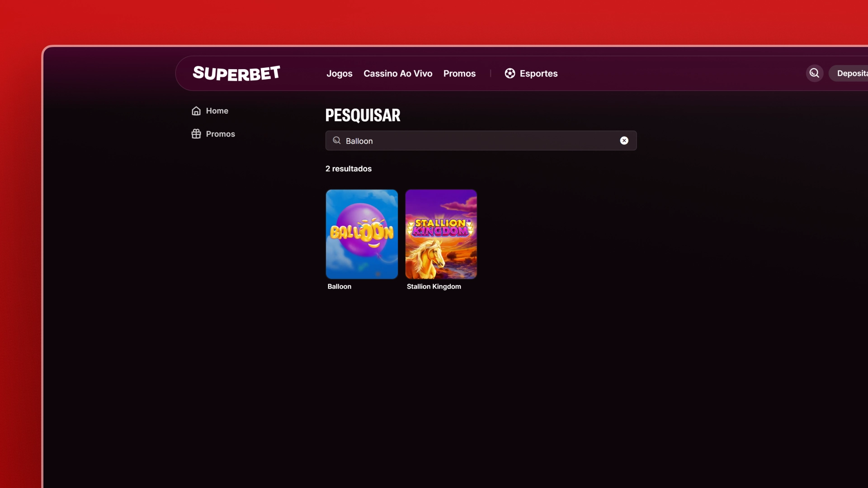Viewport: 868px width, 488px height.
Task: Click the Stallion Kingdom title text
Action: click(434, 286)
